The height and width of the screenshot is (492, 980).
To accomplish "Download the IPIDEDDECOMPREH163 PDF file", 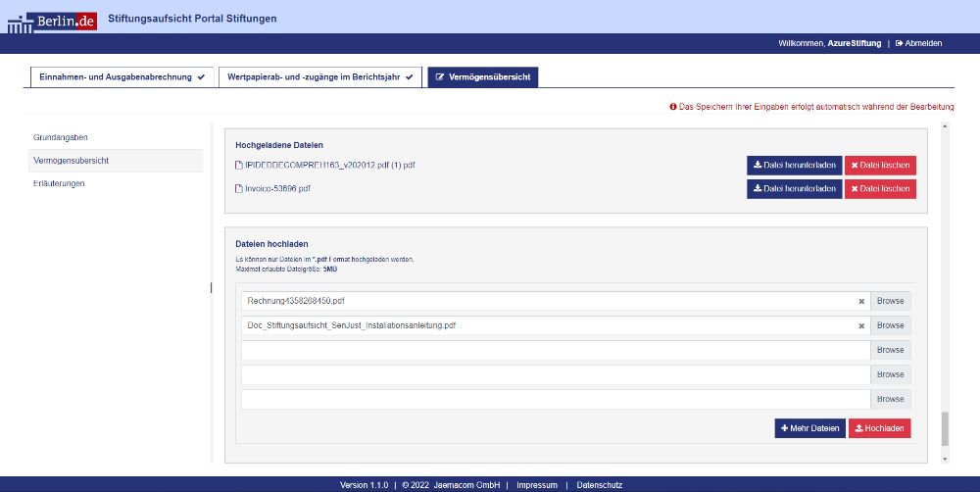I will point(794,165).
